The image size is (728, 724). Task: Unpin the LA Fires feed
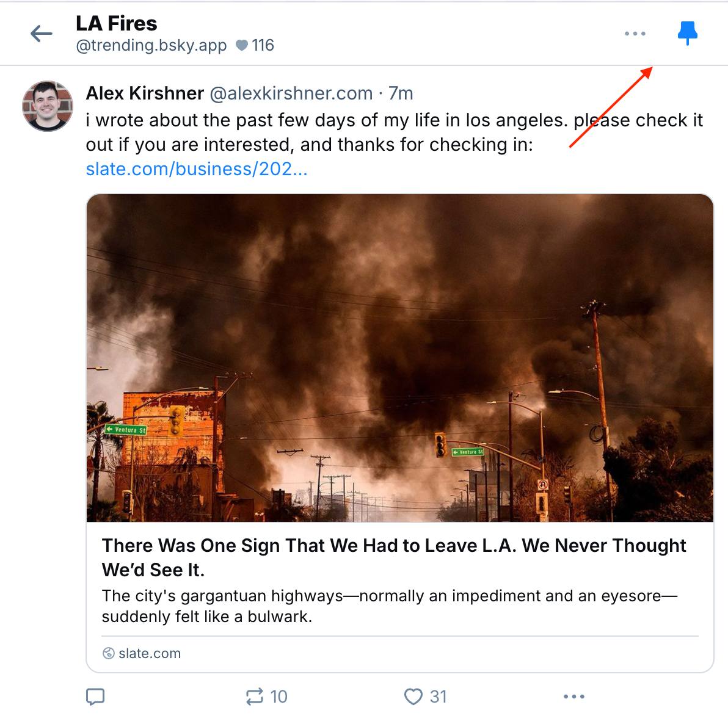(x=687, y=33)
